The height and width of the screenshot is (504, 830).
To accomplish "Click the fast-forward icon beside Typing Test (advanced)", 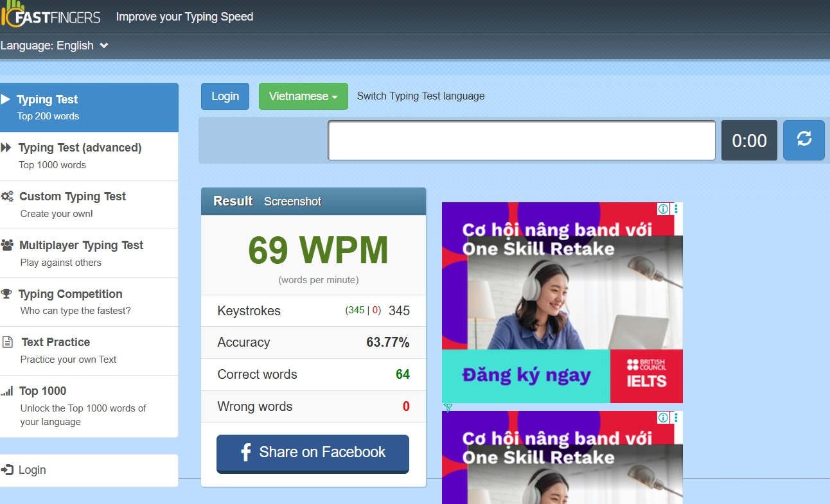I will click(x=6, y=148).
